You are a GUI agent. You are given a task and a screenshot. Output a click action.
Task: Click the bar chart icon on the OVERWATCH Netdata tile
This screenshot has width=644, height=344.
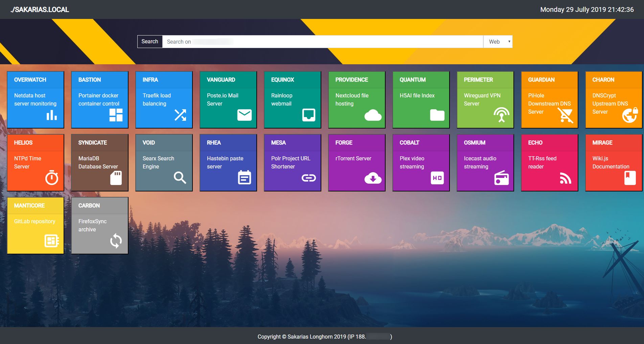[51, 115]
